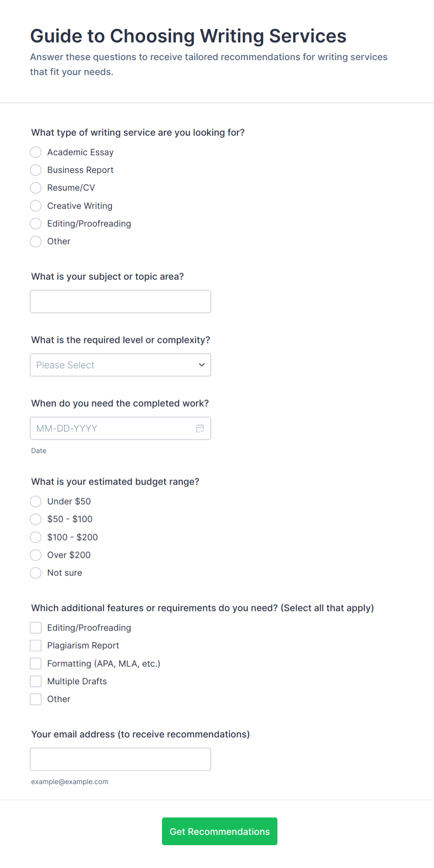Choose Business Report writing service
The width and height of the screenshot is (434, 868).
tap(35, 170)
